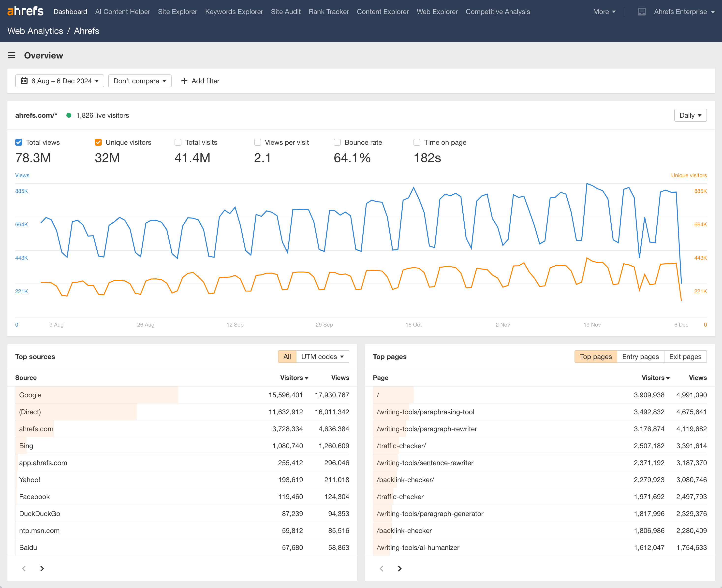Click the Views column header in Top sources
Image resolution: width=722 pixels, height=588 pixels.
(x=340, y=378)
